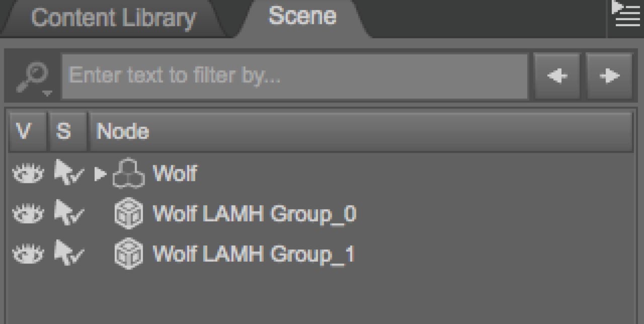Click the search magnifier filter options icon
Viewport: 644px width, 324px height.
[32, 77]
